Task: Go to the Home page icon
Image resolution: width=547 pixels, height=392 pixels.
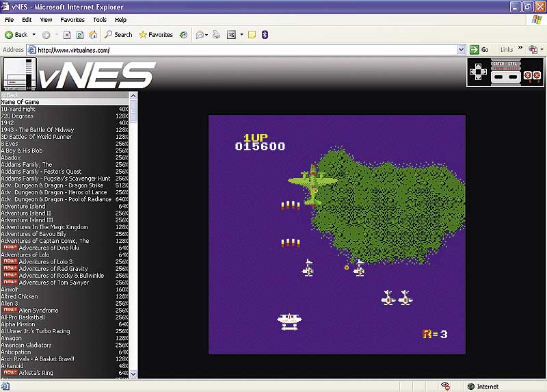Action: tap(93, 35)
